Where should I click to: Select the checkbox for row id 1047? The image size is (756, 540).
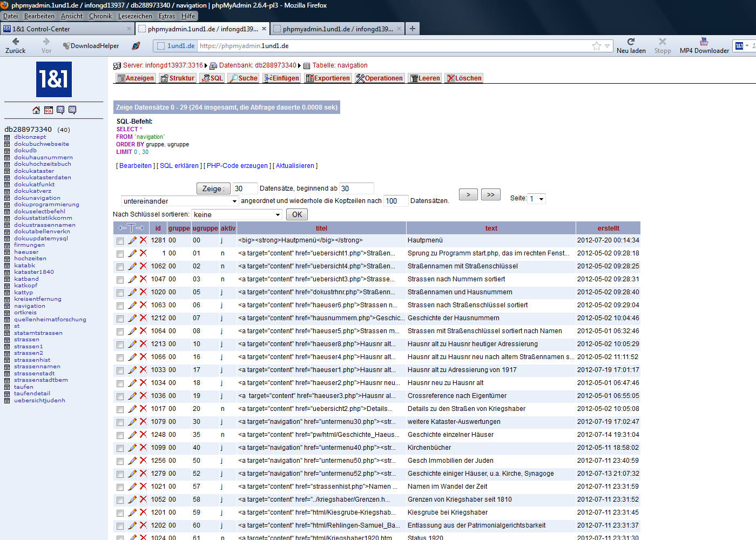point(120,280)
